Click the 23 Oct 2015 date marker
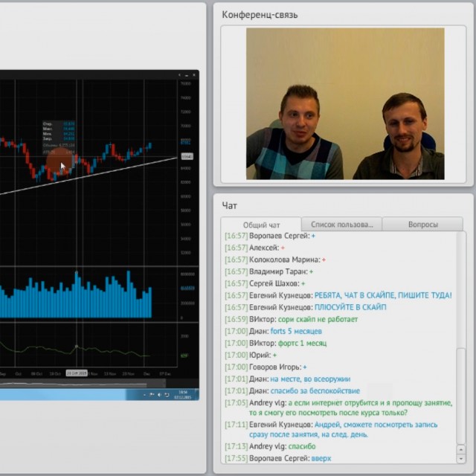Viewport: 476px width, 476px height. (77, 373)
